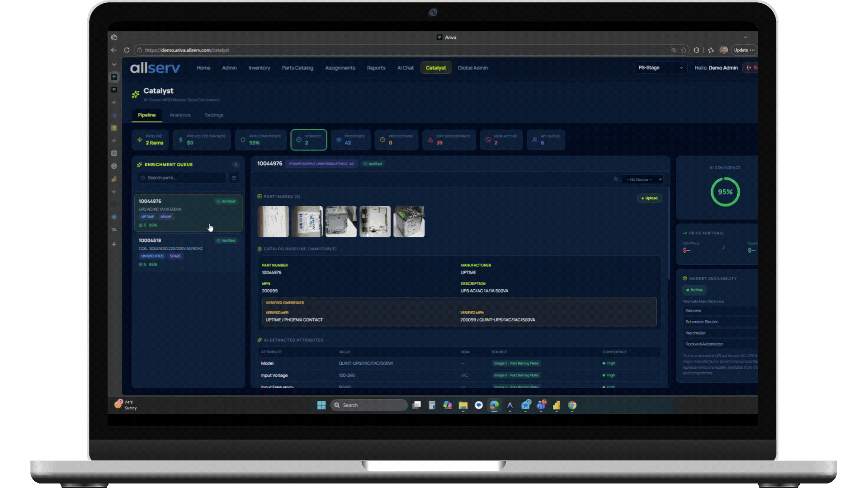
Task: Filter pipeline by ERP Discrepancy card
Action: pyautogui.click(x=449, y=140)
